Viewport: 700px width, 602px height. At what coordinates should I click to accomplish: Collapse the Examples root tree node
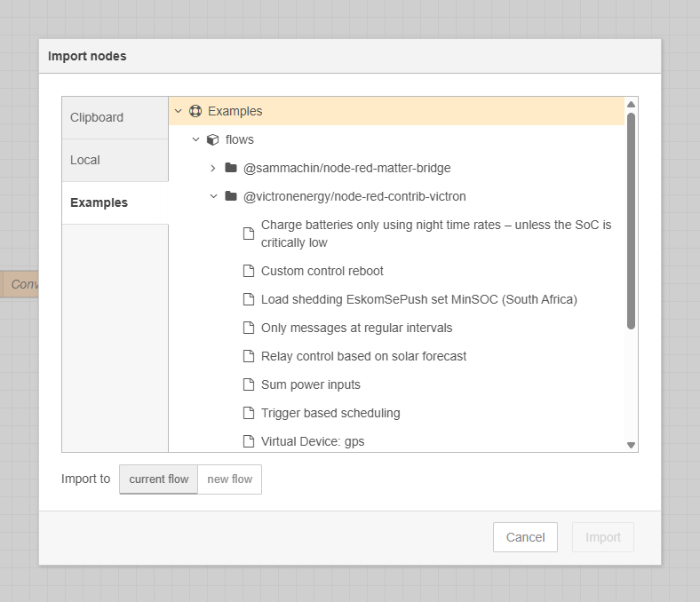(x=178, y=111)
